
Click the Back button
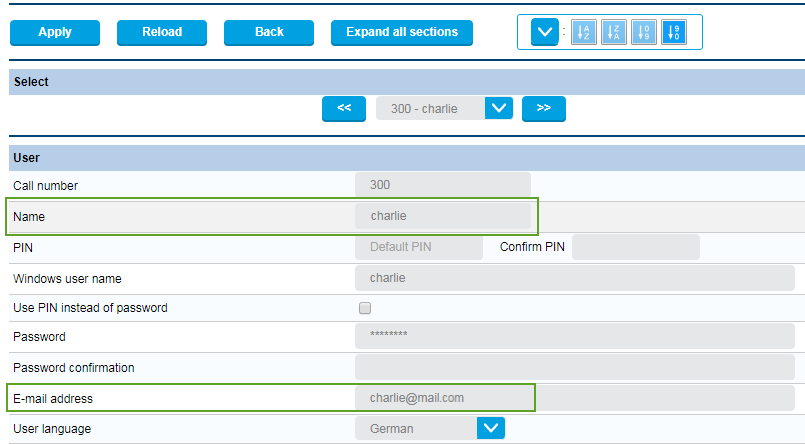click(x=269, y=32)
